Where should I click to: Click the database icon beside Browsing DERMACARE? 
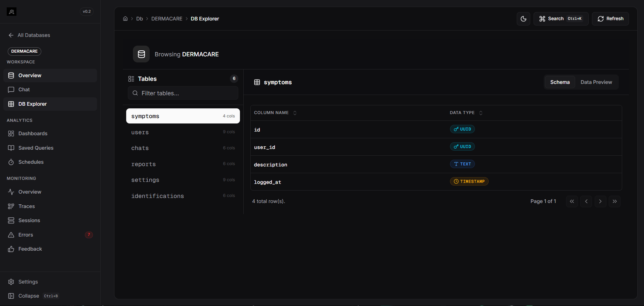[x=141, y=54]
